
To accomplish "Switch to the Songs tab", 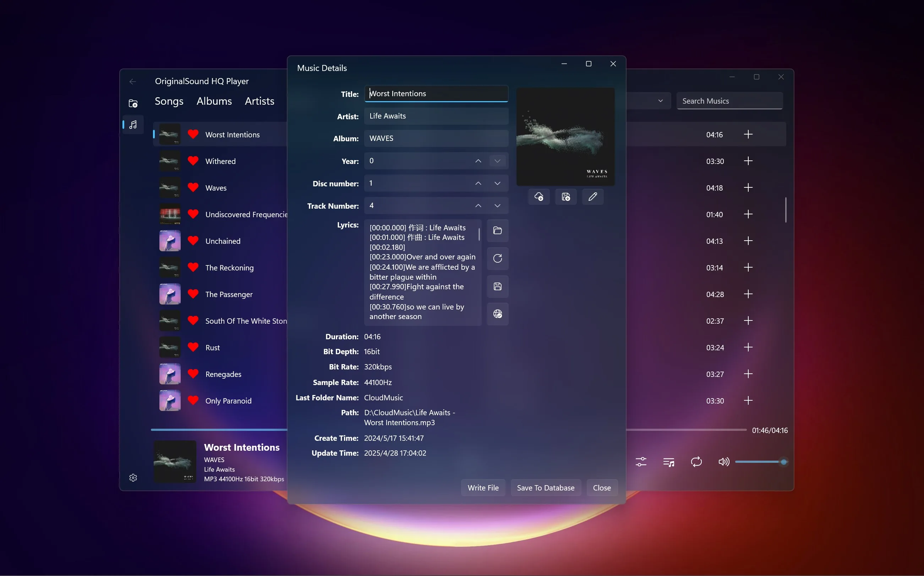I will point(169,101).
